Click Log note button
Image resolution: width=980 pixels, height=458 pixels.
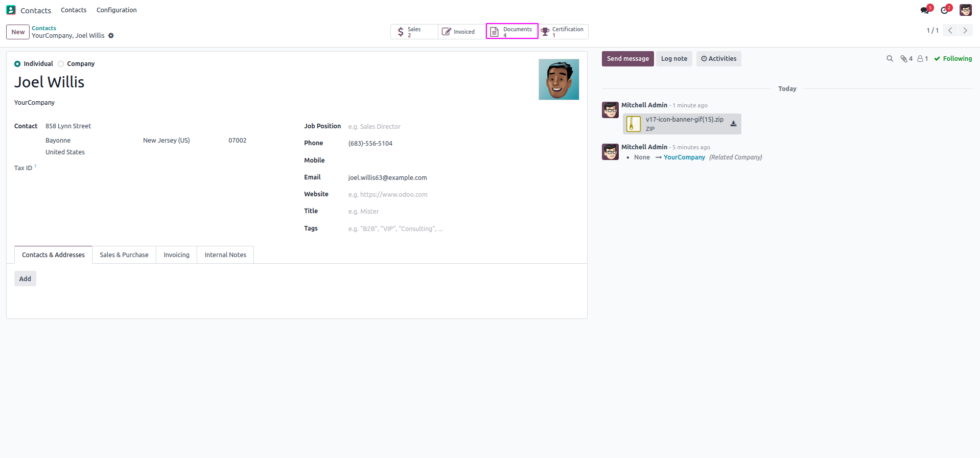tap(674, 59)
